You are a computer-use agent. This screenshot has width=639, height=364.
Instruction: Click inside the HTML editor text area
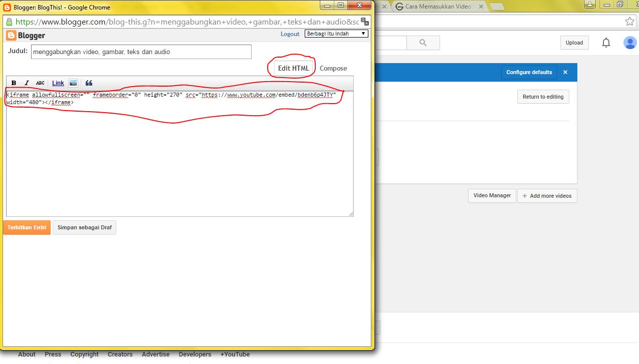pyautogui.click(x=179, y=154)
